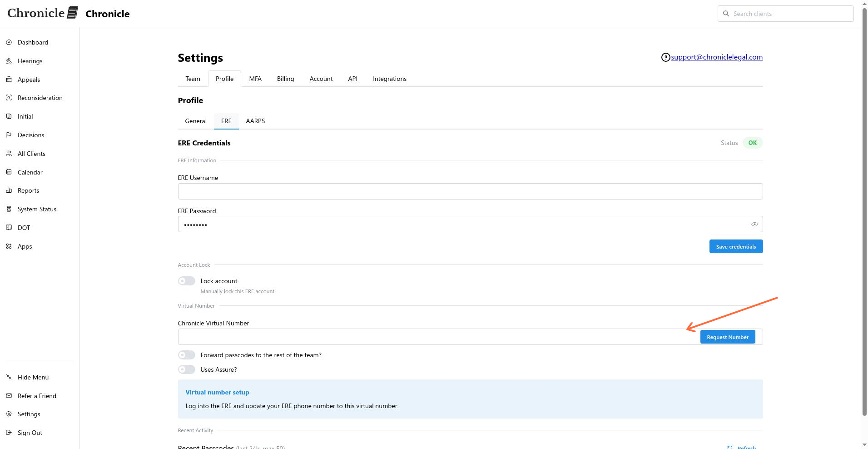Click the Virtual number setup heading
Image resolution: width=868 pixels, height=449 pixels.
(x=217, y=392)
